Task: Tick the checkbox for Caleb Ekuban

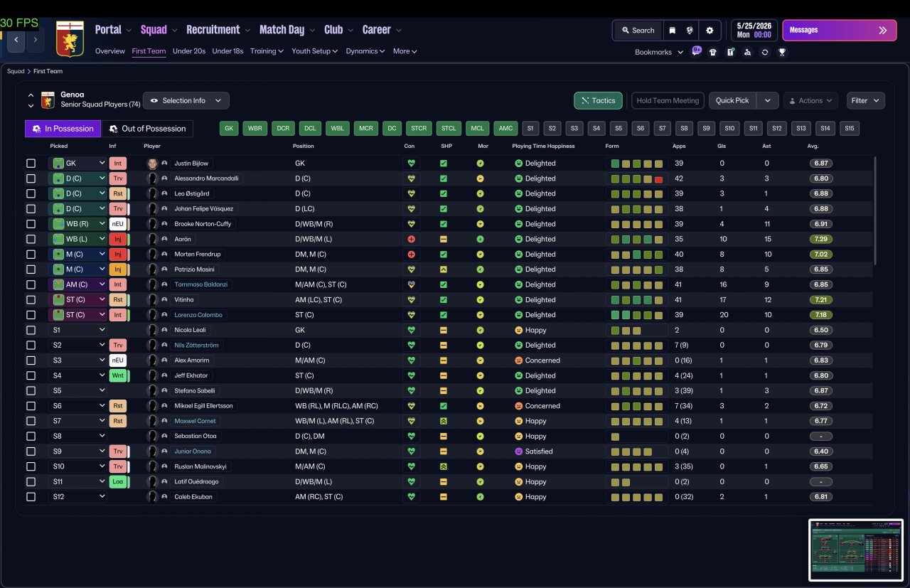Action: (31, 497)
